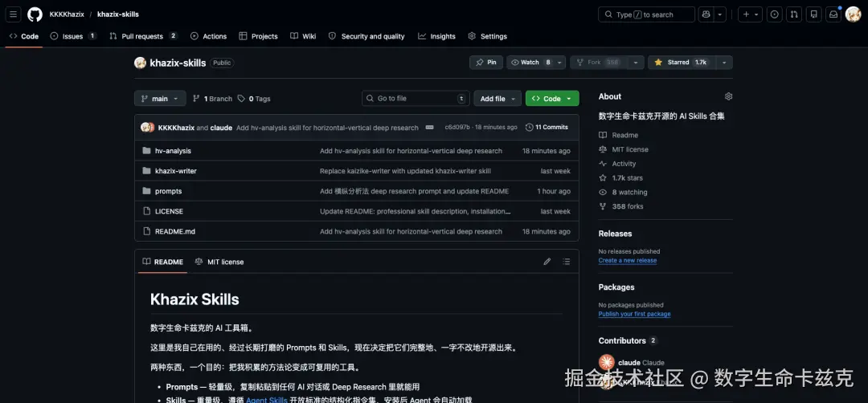868x403 pixels.
Task: Select the README tab in file viewer
Action: 162,262
